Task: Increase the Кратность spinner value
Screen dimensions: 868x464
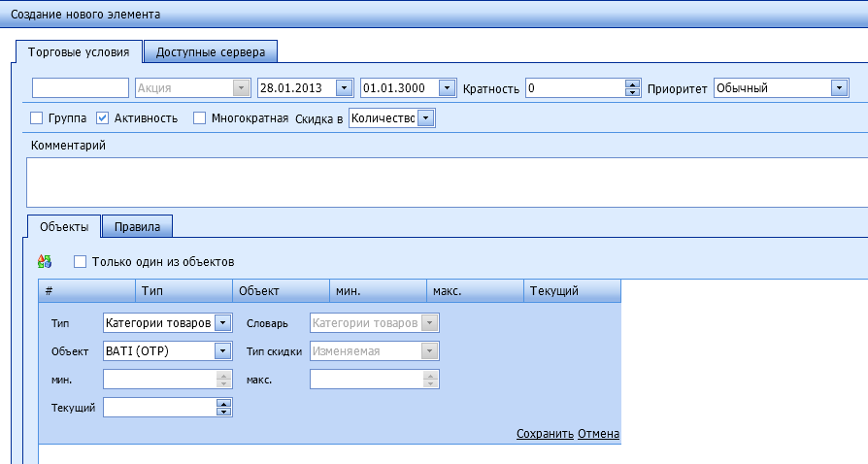Action: point(633,83)
